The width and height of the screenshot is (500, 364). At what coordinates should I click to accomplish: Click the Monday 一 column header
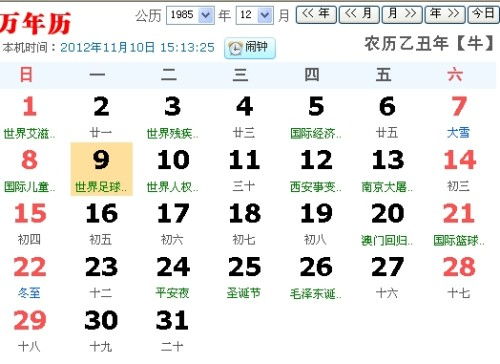click(97, 74)
